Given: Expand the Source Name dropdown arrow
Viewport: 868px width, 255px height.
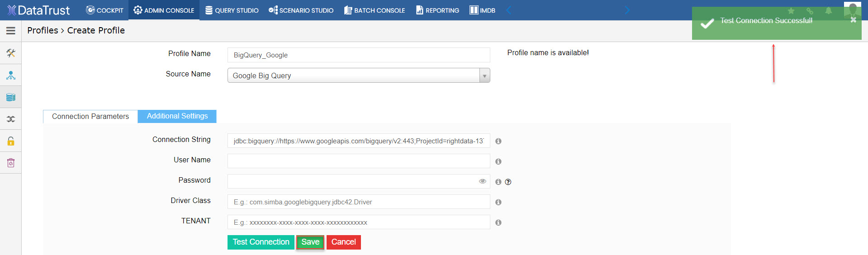Looking at the screenshot, I should click(x=484, y=76).
